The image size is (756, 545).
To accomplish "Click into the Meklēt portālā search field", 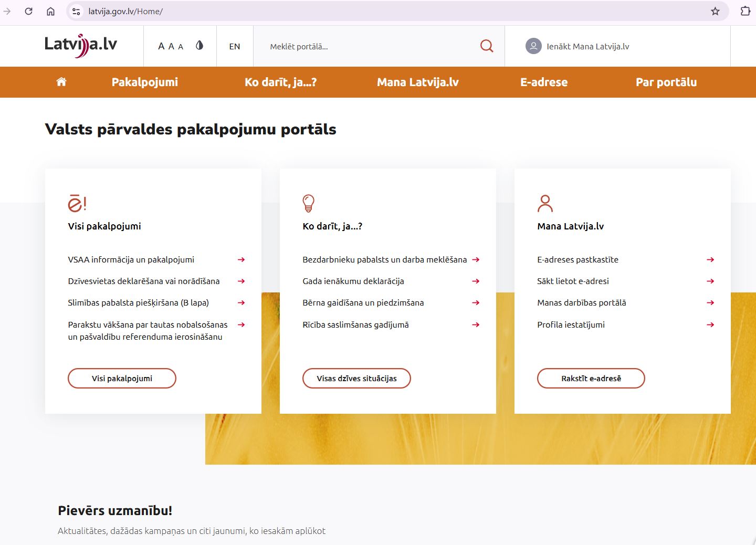I will tap(367, 46).
